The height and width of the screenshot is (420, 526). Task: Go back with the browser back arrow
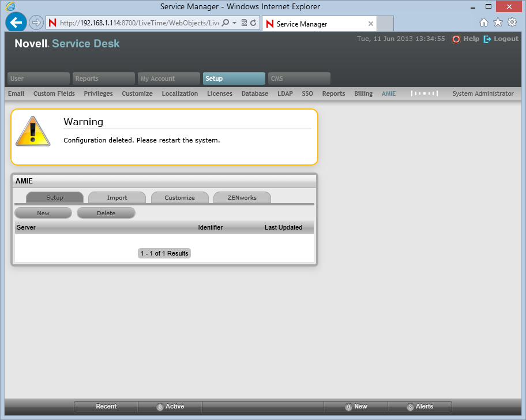(x=16, y=22)
